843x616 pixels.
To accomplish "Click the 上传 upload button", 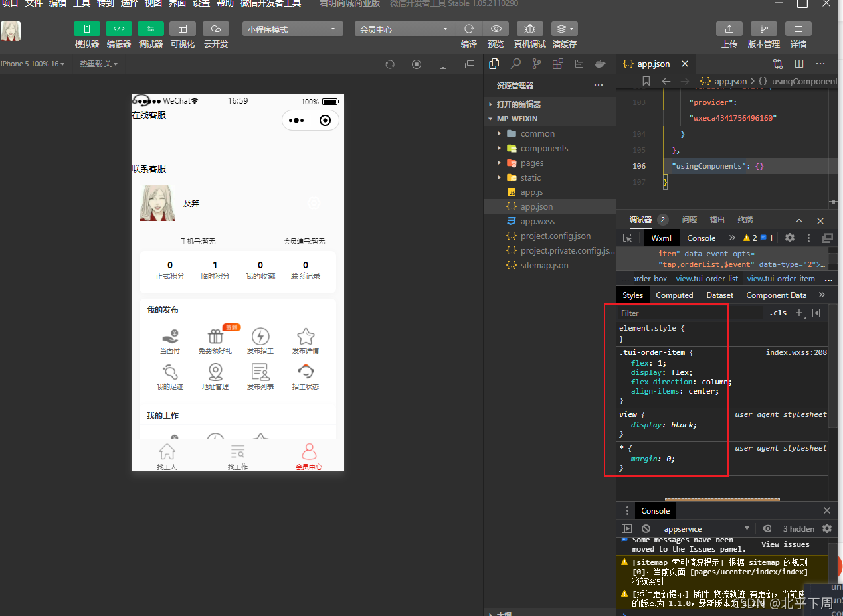I will 729,29.
